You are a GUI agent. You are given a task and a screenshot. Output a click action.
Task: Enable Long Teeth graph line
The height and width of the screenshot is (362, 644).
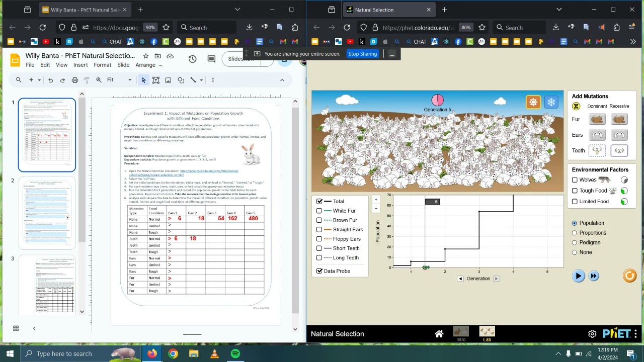pos(319,257)
